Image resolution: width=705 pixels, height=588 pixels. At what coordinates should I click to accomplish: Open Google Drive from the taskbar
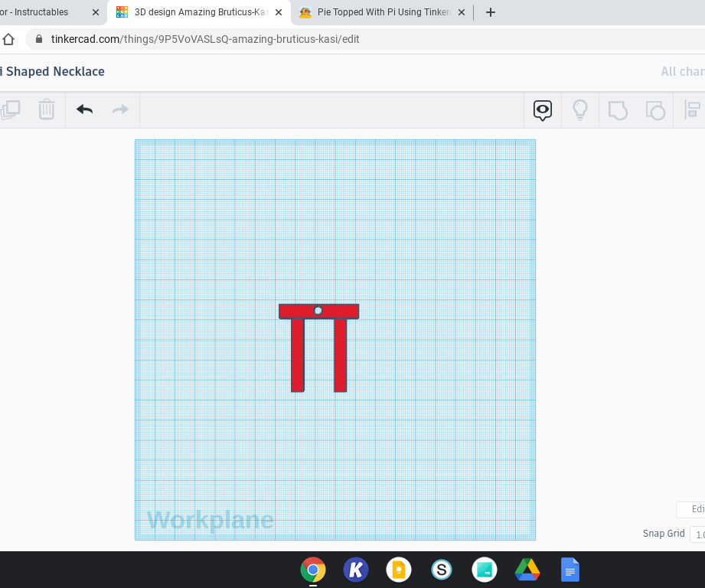pyautogui.click(x=527, y=570)
